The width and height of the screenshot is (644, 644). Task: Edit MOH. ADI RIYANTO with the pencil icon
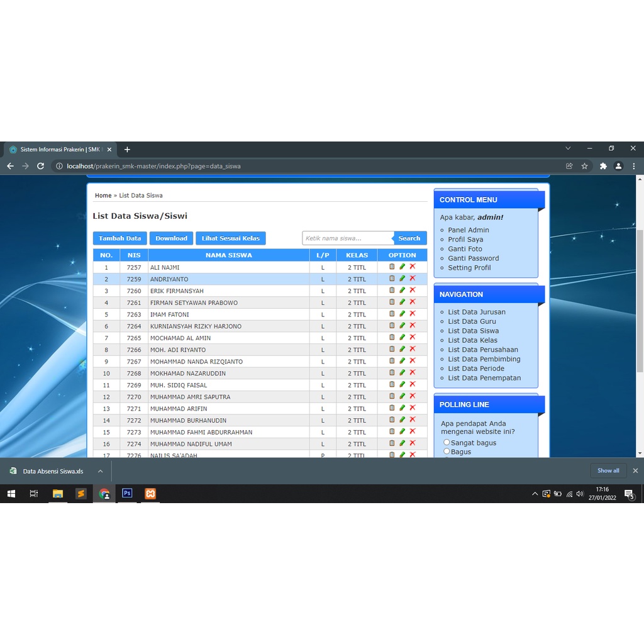pos(402,349)
